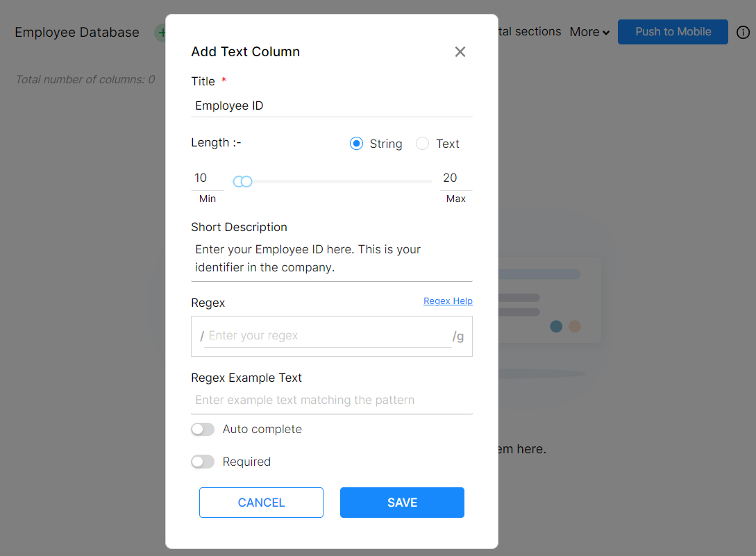This screenshot has height=556, width=756.
Task: Expand the More dropdown menu
Action: (x=589, y=32)
